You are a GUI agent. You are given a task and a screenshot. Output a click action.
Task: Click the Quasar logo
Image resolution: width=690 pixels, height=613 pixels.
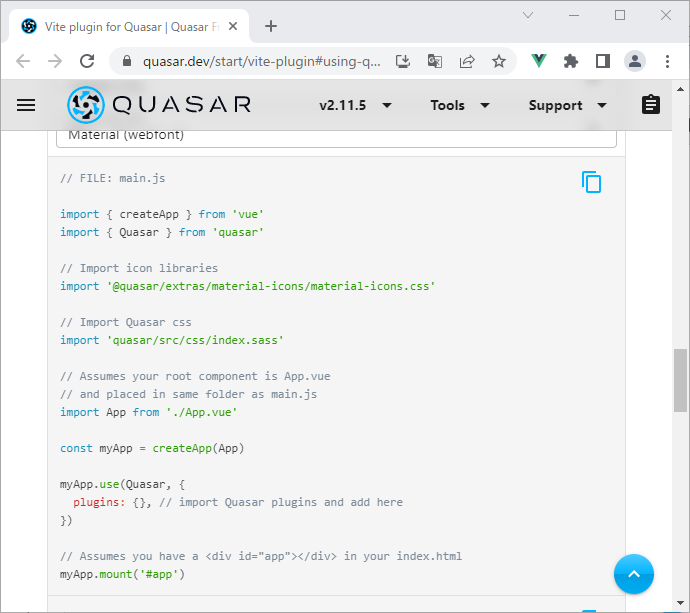[x=159, y=105]
